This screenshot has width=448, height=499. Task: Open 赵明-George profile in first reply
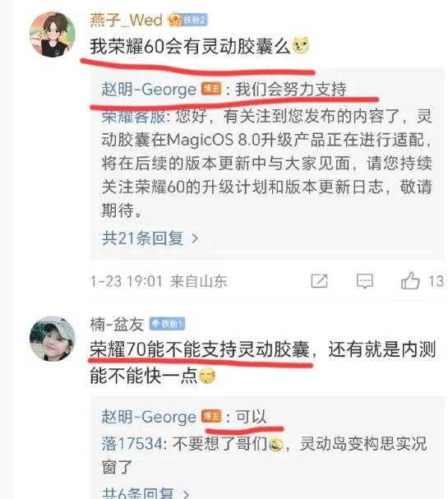tap(149, 89)
